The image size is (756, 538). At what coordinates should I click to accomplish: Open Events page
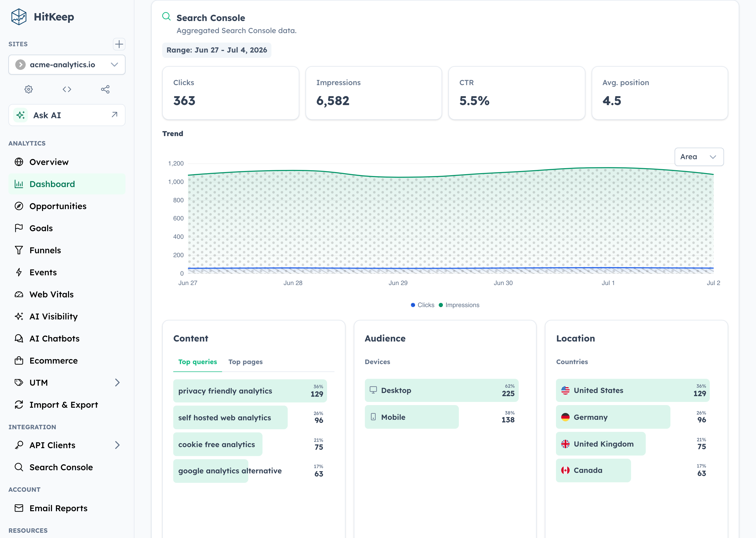click(x=67, y=272)
